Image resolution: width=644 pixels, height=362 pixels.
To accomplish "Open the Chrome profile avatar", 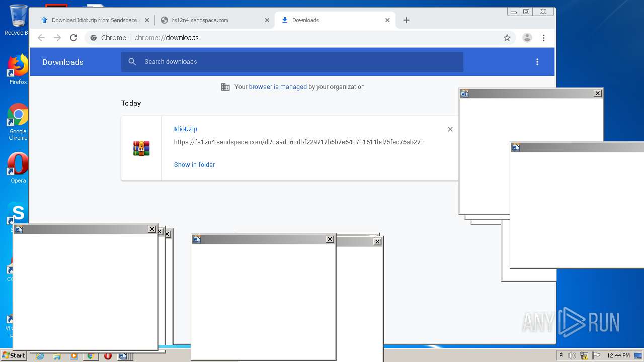I will pos(527,38).
